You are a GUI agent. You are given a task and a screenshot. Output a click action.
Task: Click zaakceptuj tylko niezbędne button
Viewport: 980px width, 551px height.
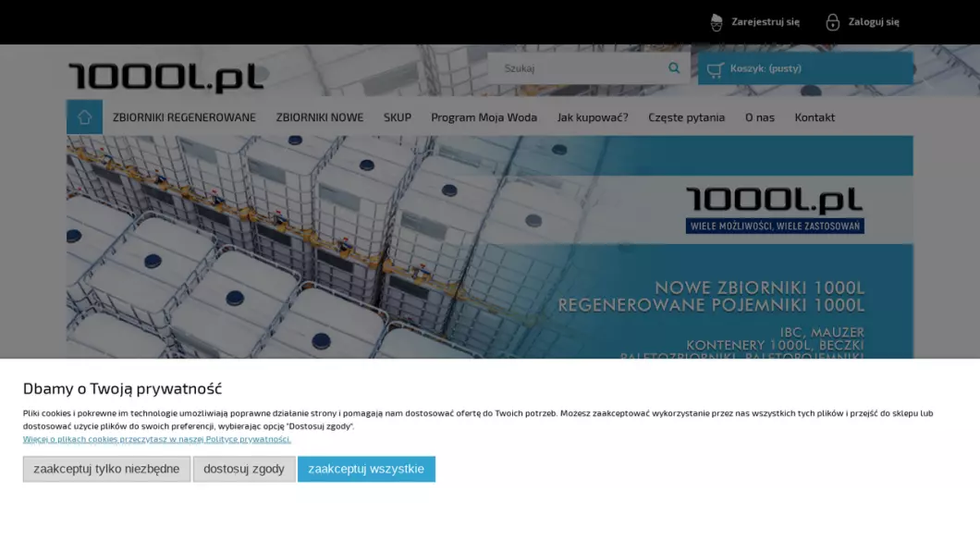pos(106,469)
